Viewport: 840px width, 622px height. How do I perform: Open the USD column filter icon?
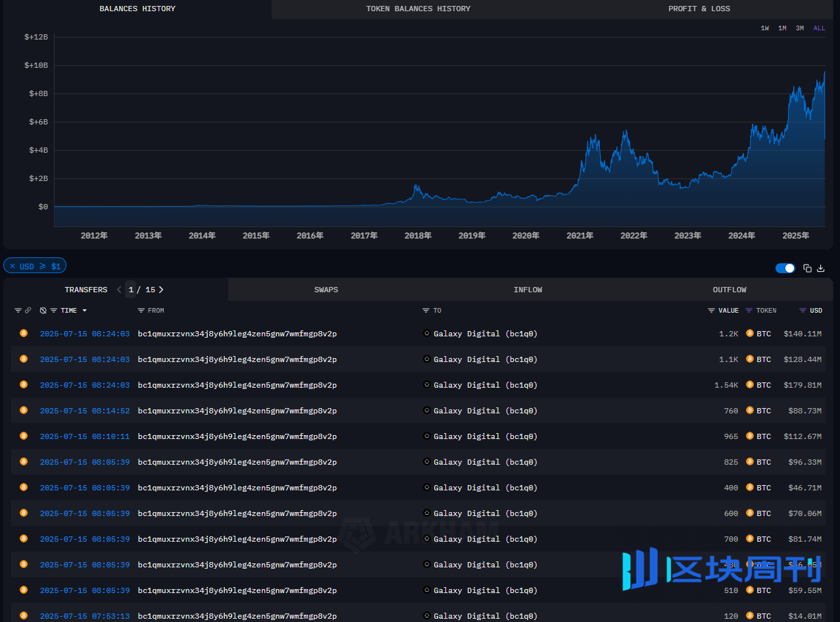click(x=803, y=311)
